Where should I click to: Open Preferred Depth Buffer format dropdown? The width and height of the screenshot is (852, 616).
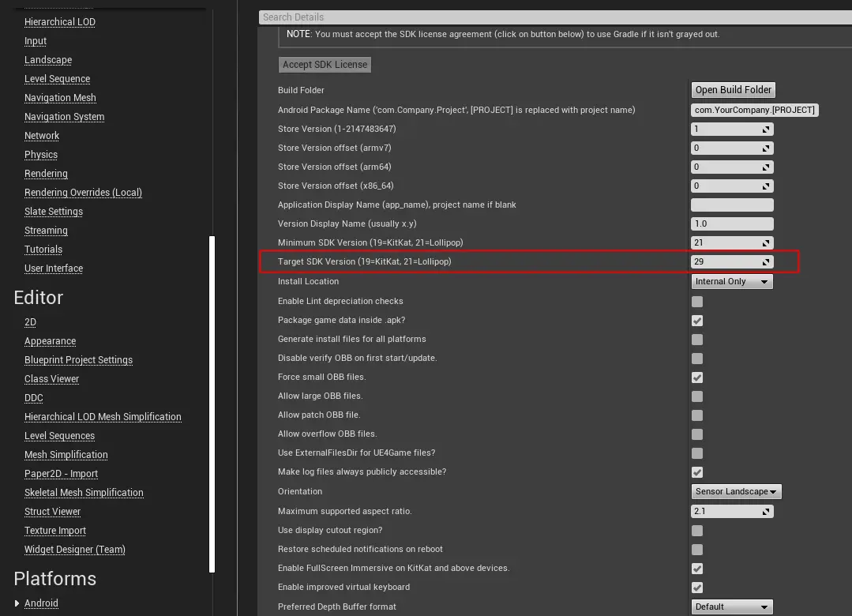[732, 607]
